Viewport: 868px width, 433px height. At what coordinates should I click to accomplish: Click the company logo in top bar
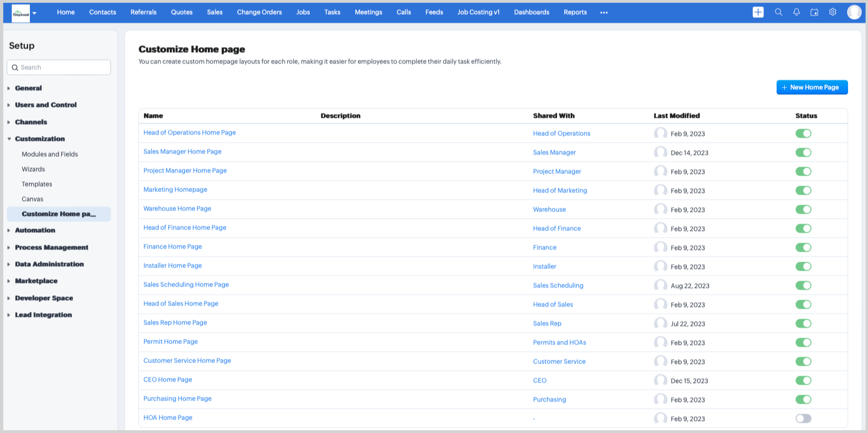coord(21,14)
